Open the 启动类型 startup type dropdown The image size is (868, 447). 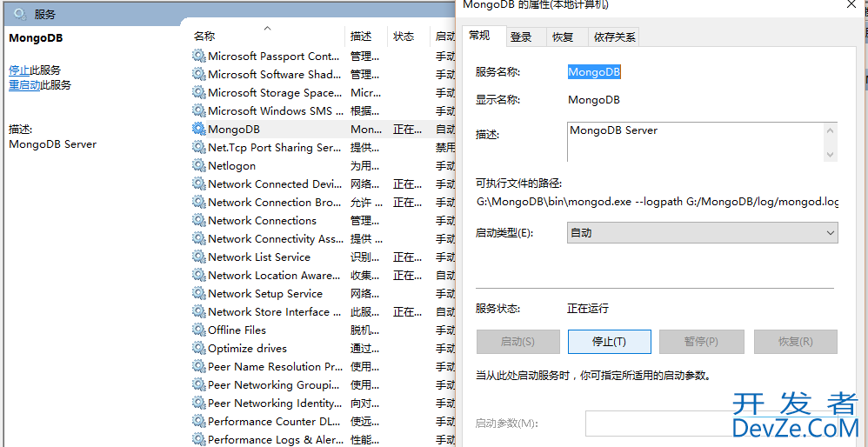click(703, 233)
